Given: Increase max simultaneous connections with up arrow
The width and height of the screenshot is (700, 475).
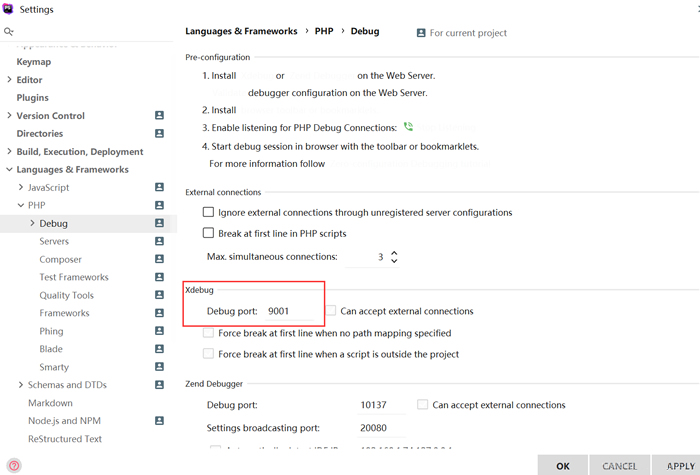Looking at the screenshot, I should (x=394, y=253).
